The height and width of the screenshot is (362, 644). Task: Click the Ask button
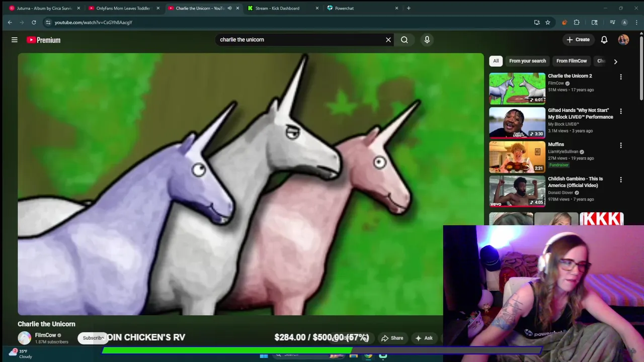pyautogui.click(x=424, y=338)
